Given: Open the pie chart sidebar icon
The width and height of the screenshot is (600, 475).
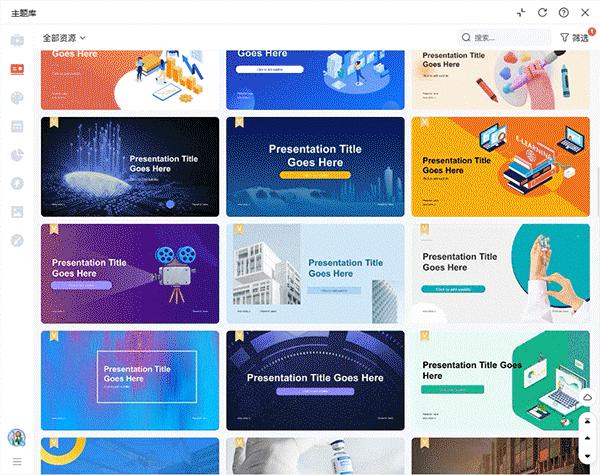Looking at the screenshot, I should 17,155.
